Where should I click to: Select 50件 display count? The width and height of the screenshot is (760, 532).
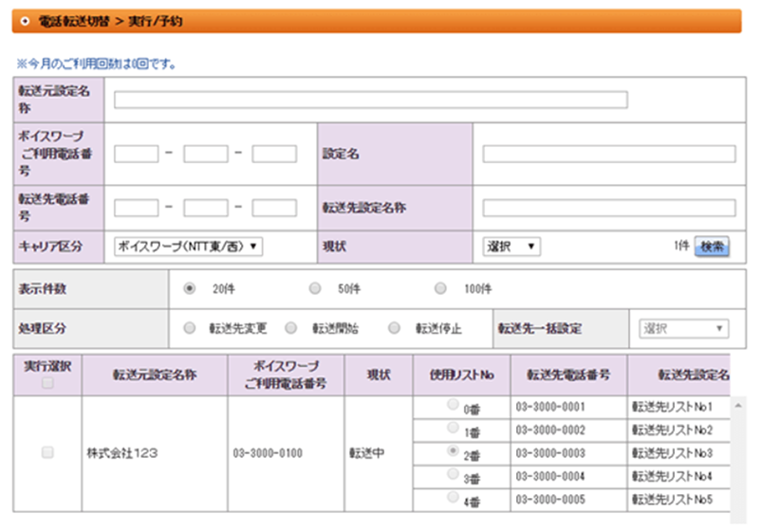click(315, 289)
